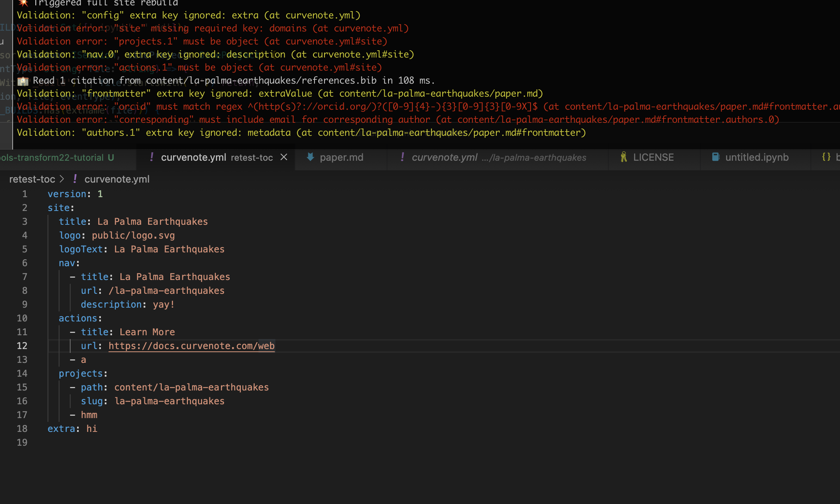Switch to the paper.md tab
The width and height of the screenshot is (840, 504).
tap(341, 157)
